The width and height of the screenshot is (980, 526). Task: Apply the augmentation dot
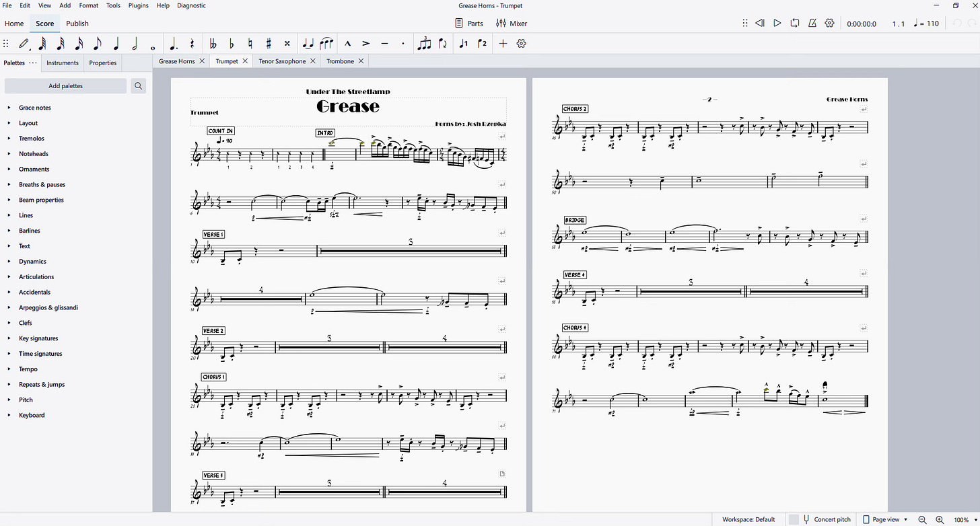[174, 44]
